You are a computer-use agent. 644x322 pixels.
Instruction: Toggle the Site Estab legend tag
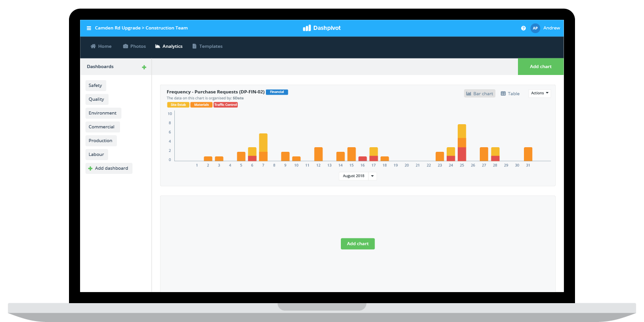click(178, 105)
